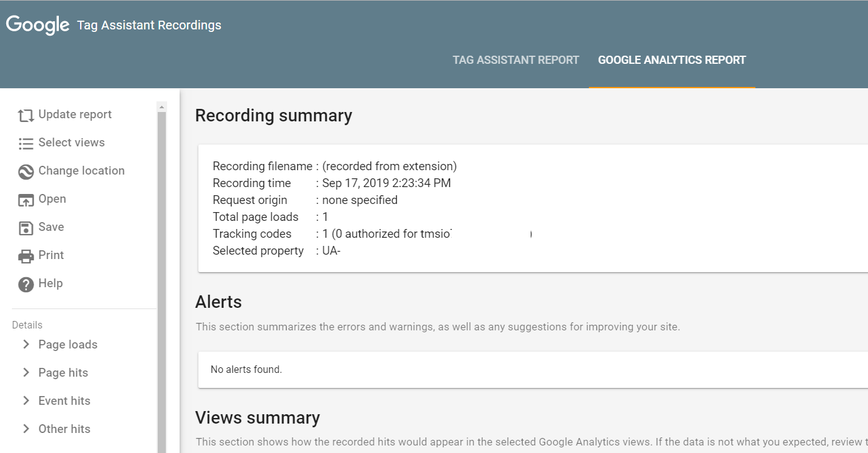Click the Tag Assistant Recordings title

point(149,26)
